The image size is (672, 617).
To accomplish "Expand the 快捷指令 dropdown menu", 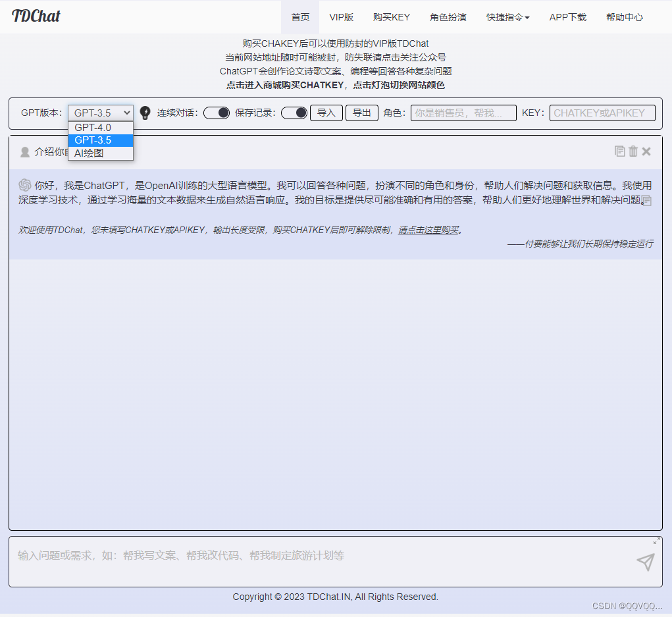I will [x=508, y=17].
